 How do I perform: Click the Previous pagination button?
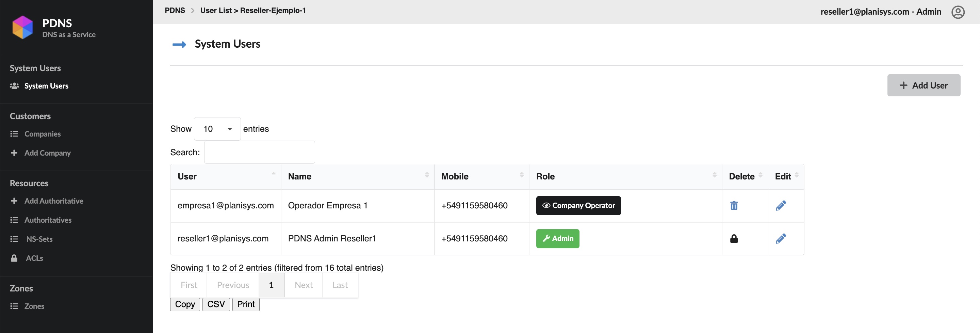pos(233,285)
